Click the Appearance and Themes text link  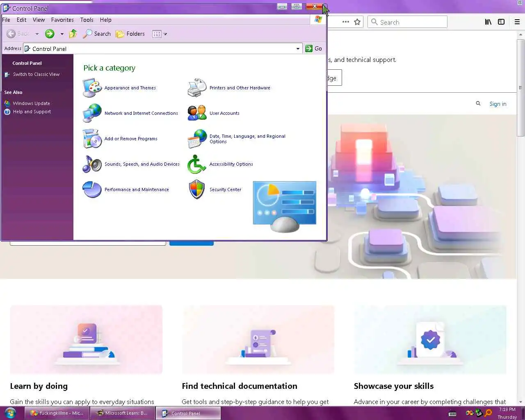tap(130, 88)
